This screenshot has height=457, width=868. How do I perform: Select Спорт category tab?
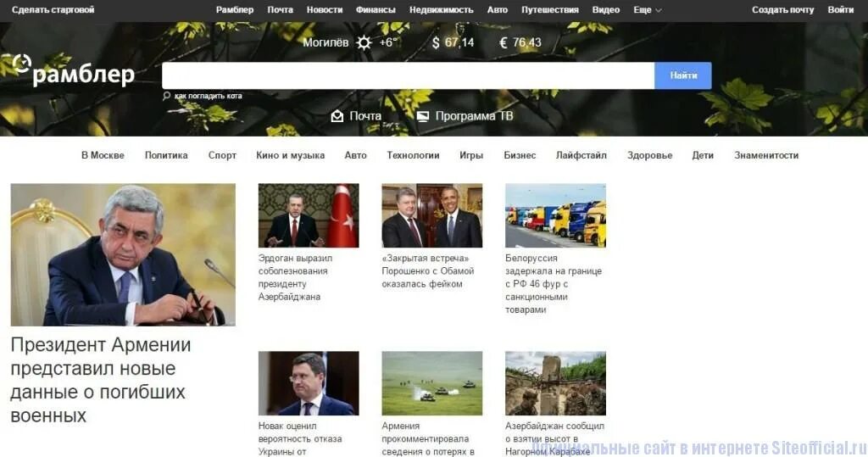[x=222, y=156]
